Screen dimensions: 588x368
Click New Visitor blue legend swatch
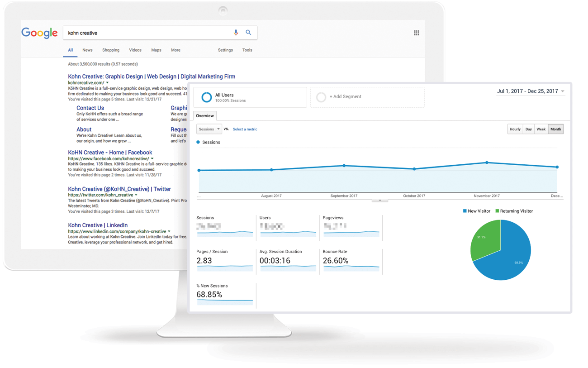coord(465,211)
